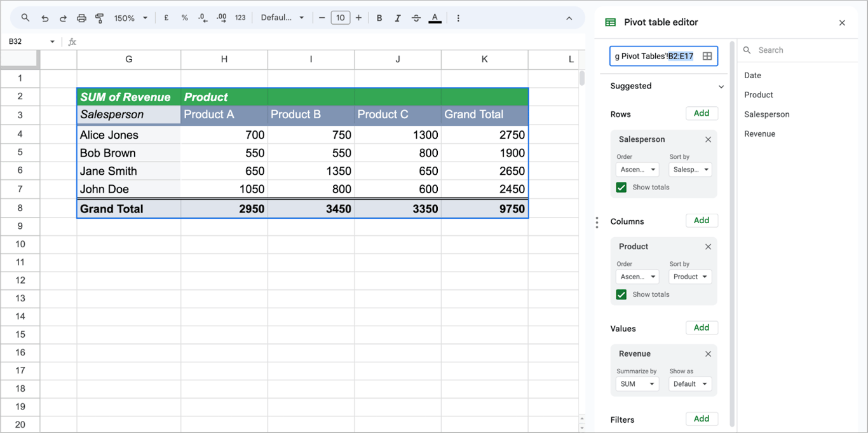Close the Pivot table editor
The height and width of the screenshot is (433, 868).
tap(843, 23)
